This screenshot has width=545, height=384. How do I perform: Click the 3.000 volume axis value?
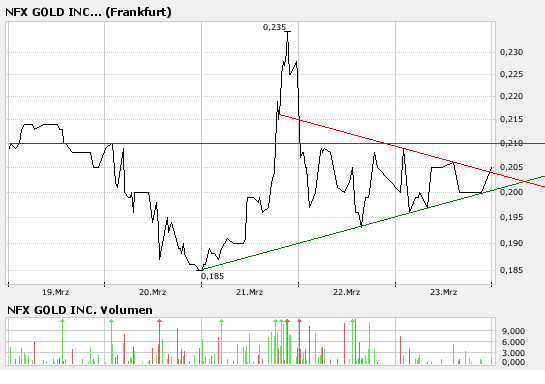point(513,353)
